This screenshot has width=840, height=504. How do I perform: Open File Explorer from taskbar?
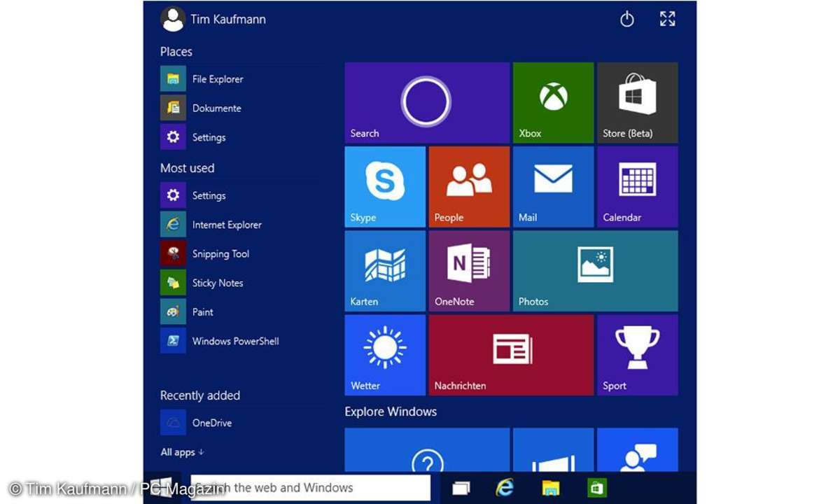coord(551,488)
